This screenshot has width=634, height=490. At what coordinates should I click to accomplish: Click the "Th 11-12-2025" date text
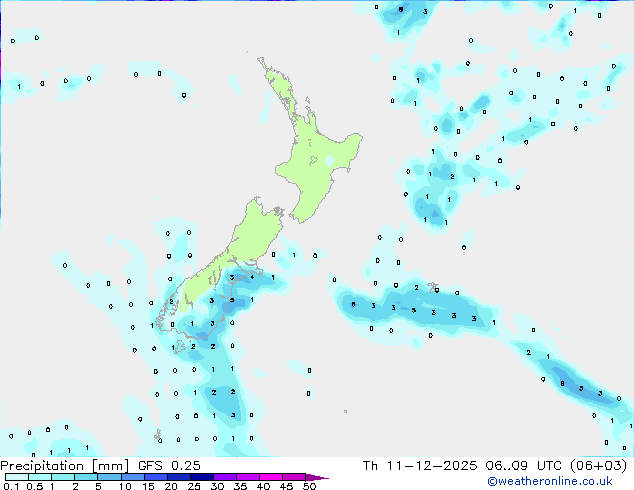point(420,466)
